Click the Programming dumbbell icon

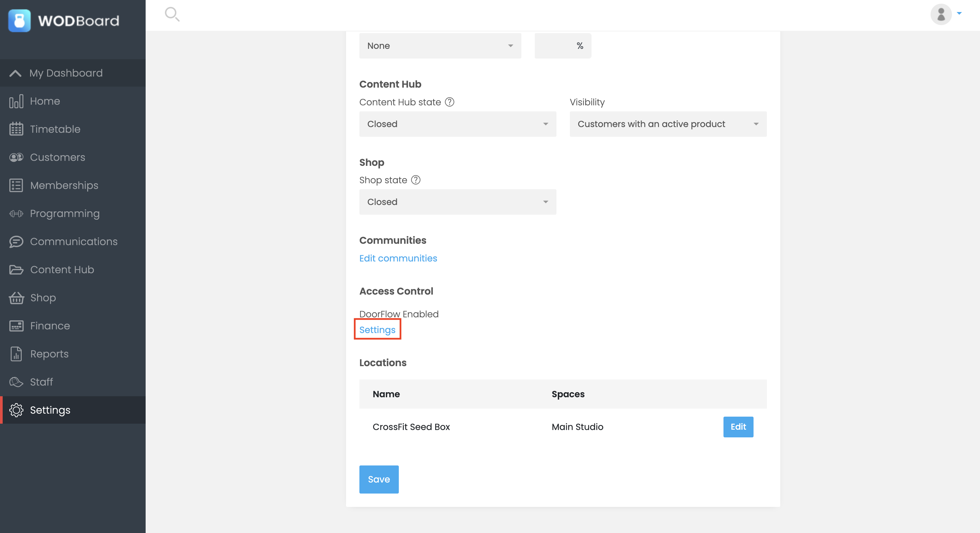(16, 214)
